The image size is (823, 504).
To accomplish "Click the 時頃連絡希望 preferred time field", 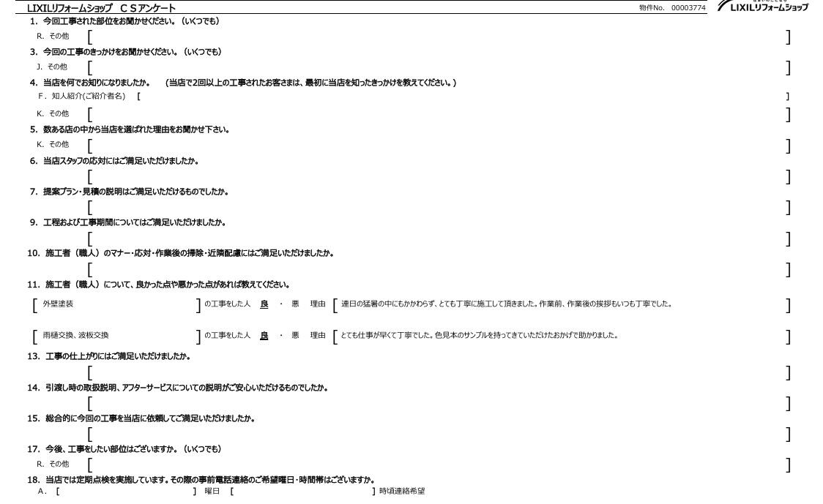I will point(302,491).
